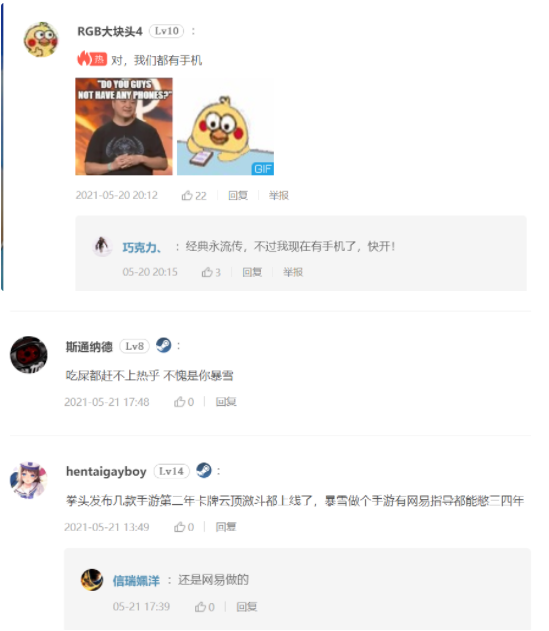The height and width of the screenshot is (631, 549).
Task: Play the duck GIF thumbnail
Action: pos(225,126)
